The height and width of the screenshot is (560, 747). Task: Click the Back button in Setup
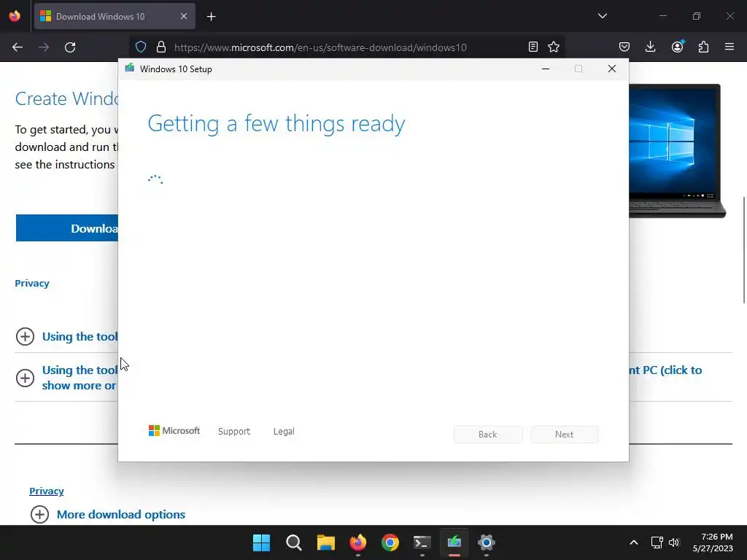click(488, 435)
